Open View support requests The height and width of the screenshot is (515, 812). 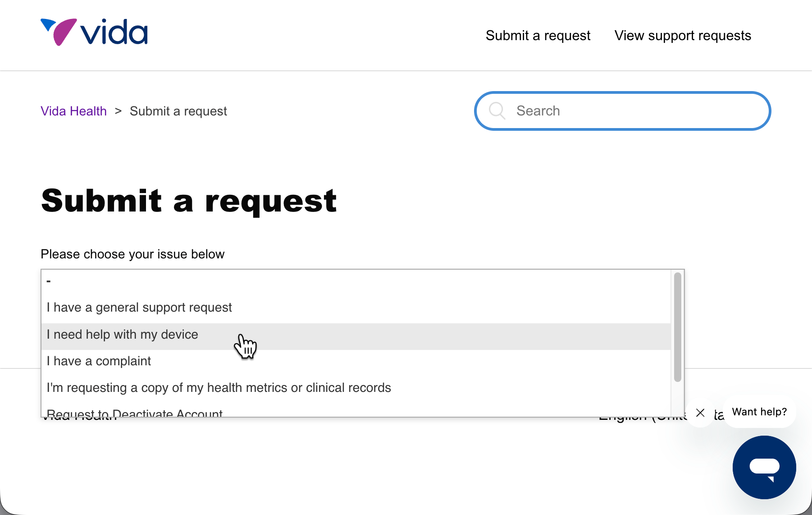(683, 36)
